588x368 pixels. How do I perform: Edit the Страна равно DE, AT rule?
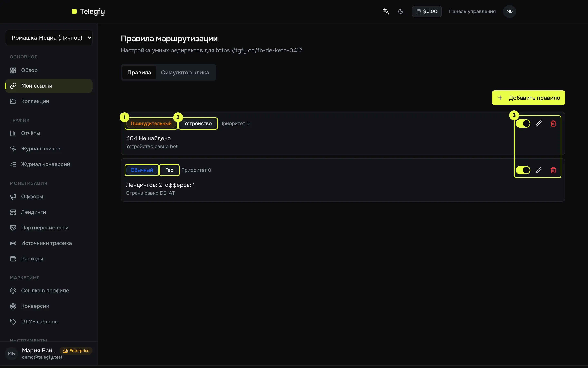tap(538, 170)
